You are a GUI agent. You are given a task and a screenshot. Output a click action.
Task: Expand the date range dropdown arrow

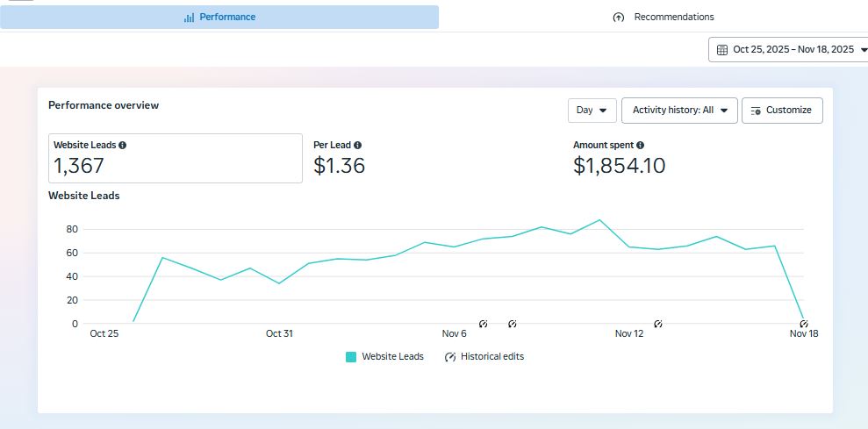(863, 50)
